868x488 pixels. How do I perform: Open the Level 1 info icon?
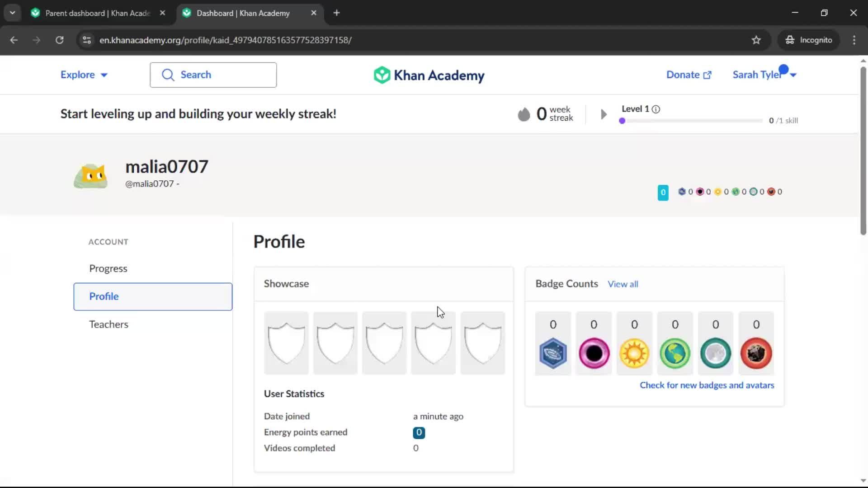[656, 109]
